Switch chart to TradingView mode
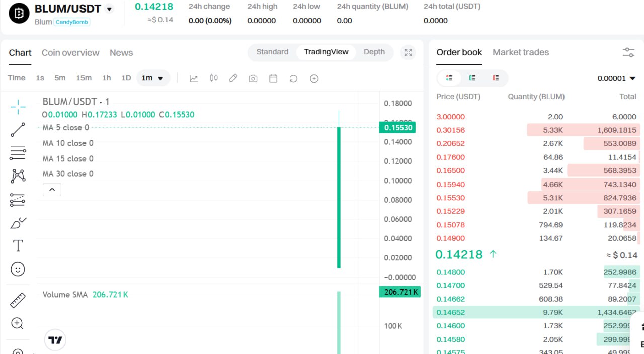Screen dimensions: 644x354 point(326,52)
